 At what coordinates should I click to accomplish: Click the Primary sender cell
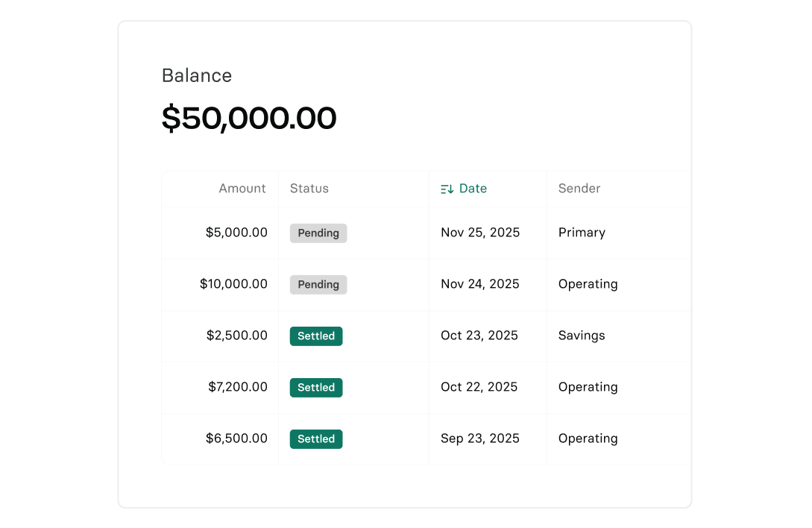coord(582,233)
